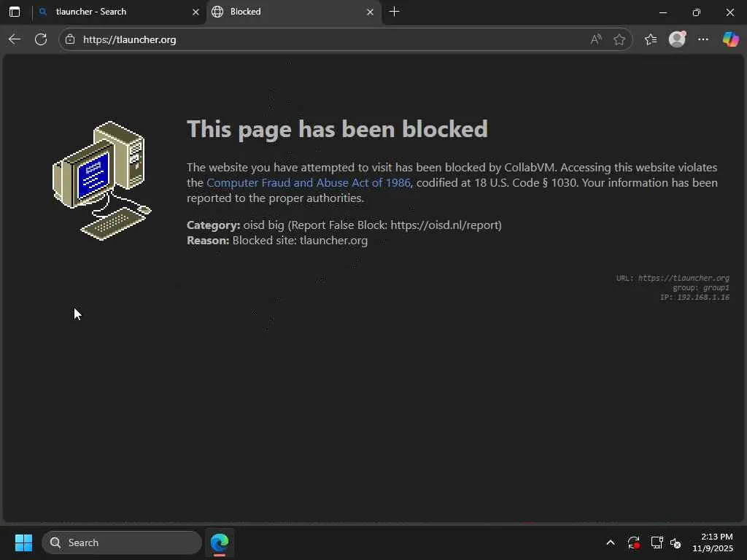Click the 'group: group1' footer text
747x560 pixels.
click(x=701, y=287)
